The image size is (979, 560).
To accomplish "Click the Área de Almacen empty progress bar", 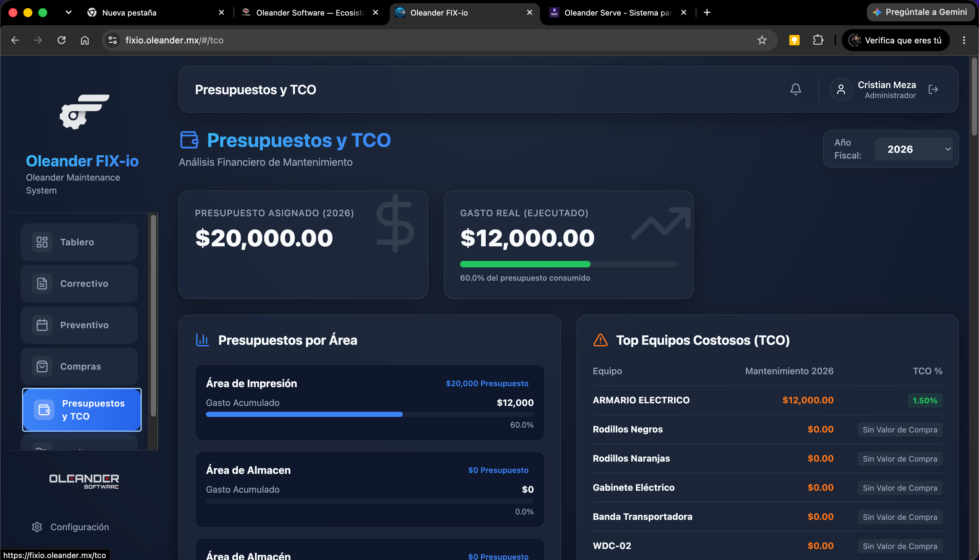I will (370, 501).
